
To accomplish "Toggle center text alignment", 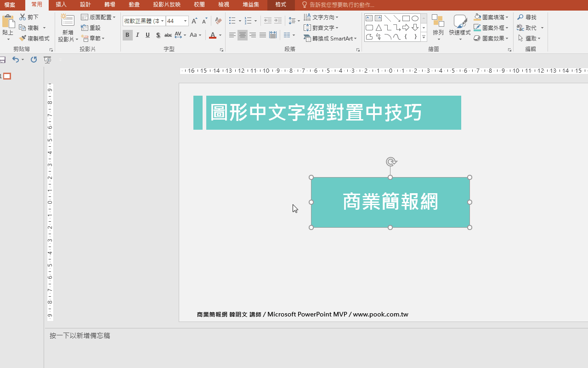I will [243, 35].
